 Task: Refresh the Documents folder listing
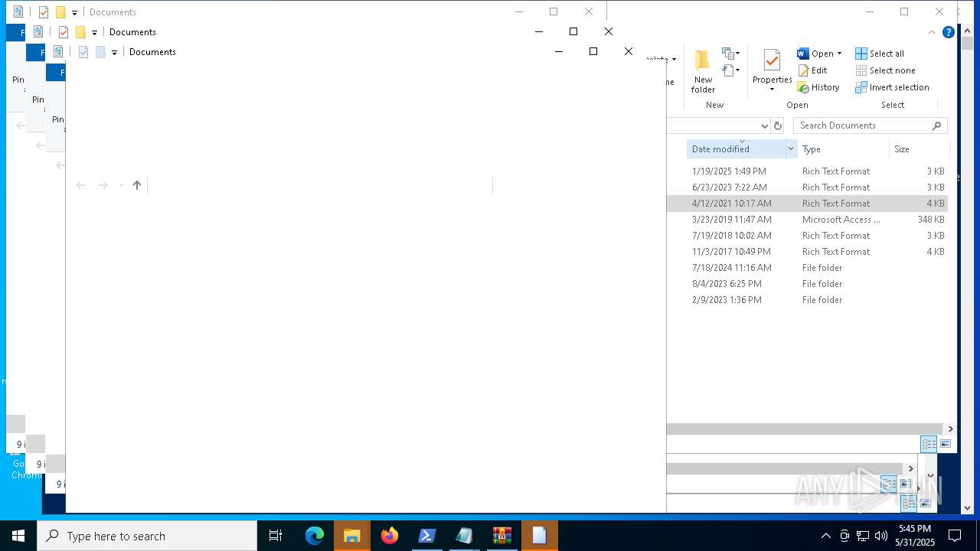(778, 126)
